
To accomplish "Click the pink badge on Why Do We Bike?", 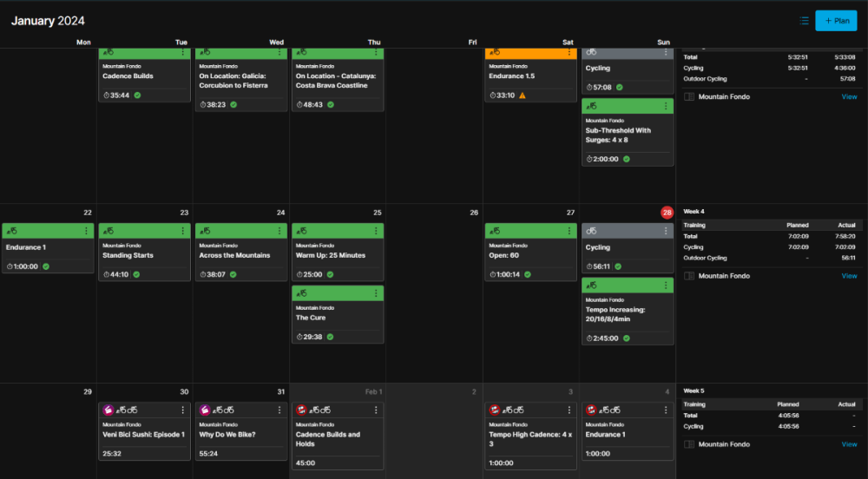I will point(205,410).
